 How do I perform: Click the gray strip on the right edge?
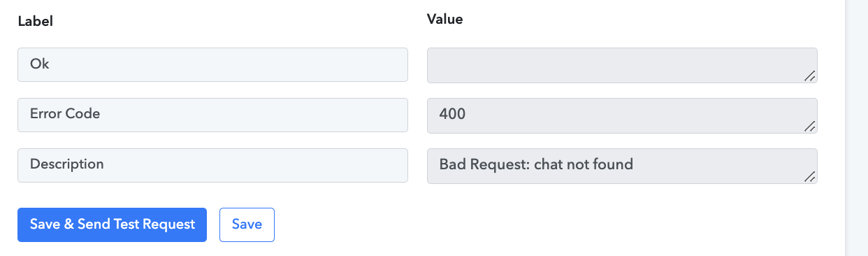tap(857, 128)
